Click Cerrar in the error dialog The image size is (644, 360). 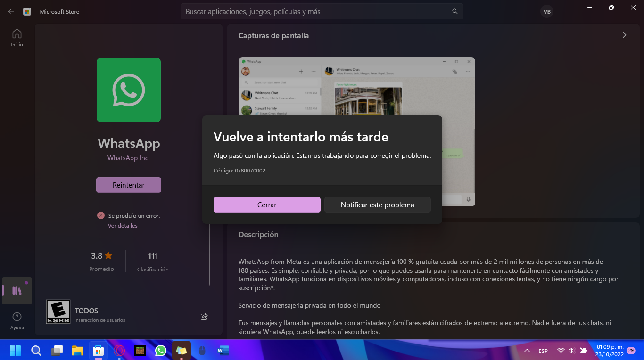[267, 205]
